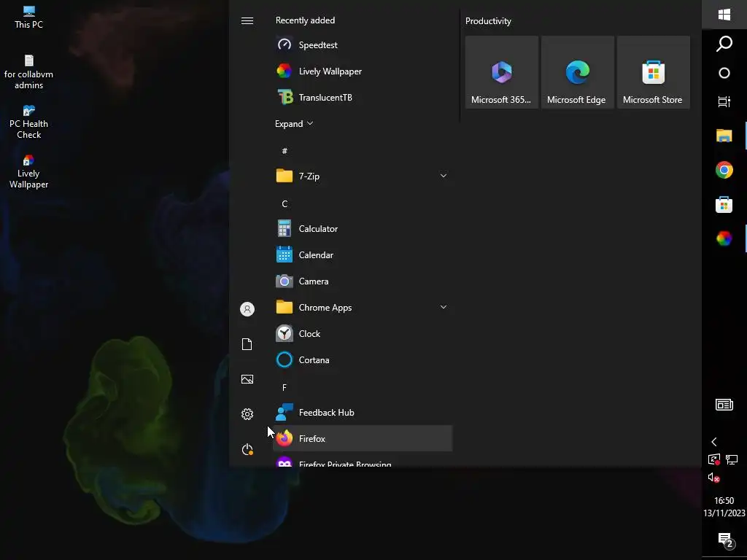Launch Google Chrome from taskbar

724,170
